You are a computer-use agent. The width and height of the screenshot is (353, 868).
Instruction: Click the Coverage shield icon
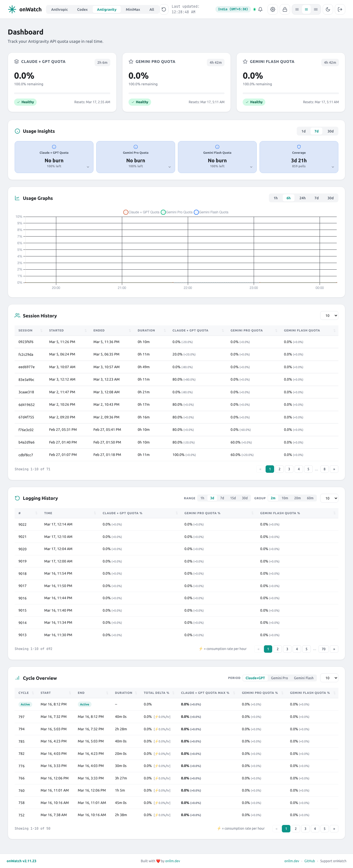click(x=299, y=147)
